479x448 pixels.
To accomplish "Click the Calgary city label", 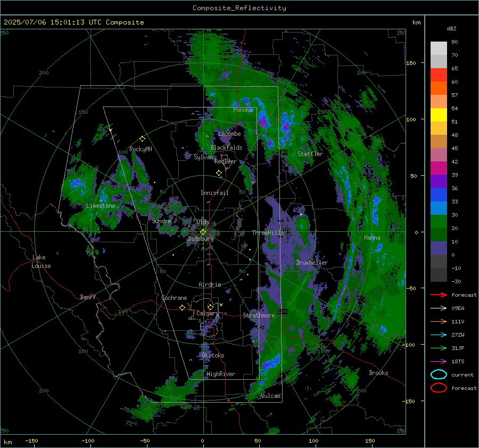I will point(208,313).
